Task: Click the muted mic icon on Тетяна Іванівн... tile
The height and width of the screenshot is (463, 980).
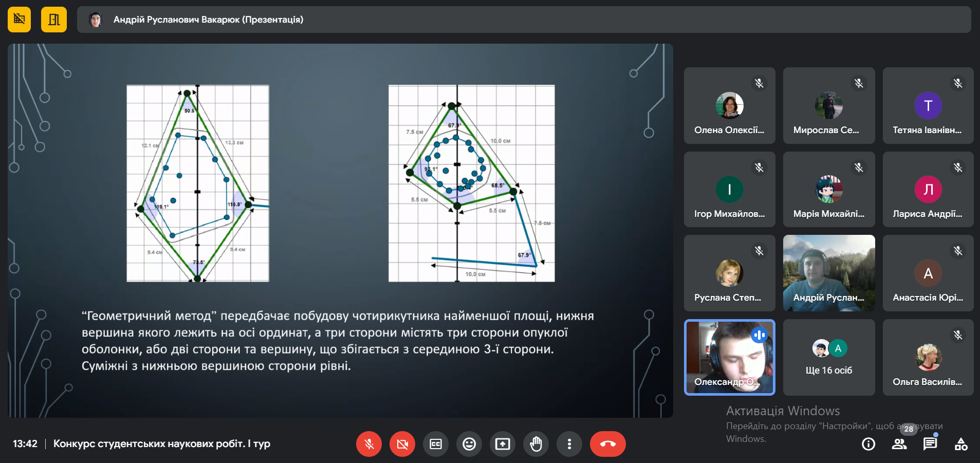Action: coord(958,83)
